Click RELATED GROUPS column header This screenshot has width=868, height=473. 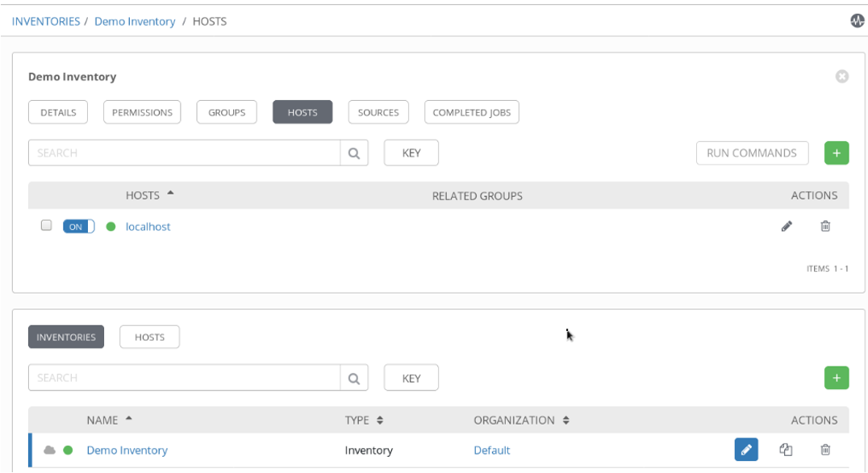pyautogui.click(x=478, y=195)
